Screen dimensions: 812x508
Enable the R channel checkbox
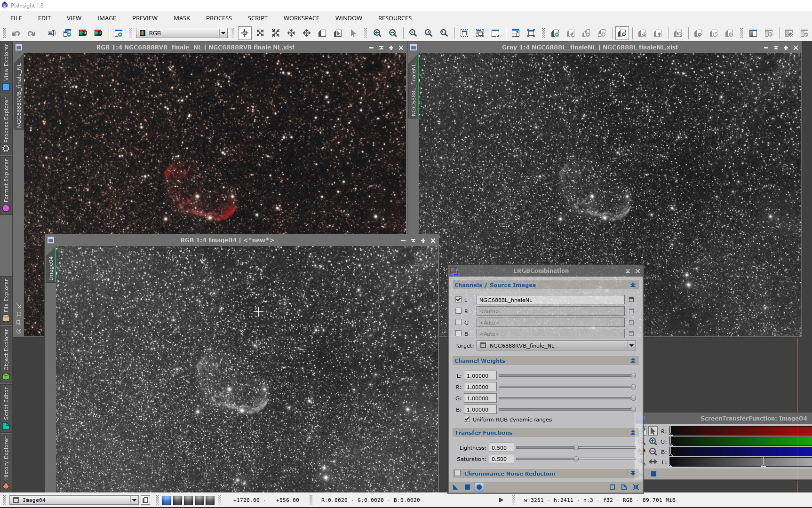coord(458,311)
